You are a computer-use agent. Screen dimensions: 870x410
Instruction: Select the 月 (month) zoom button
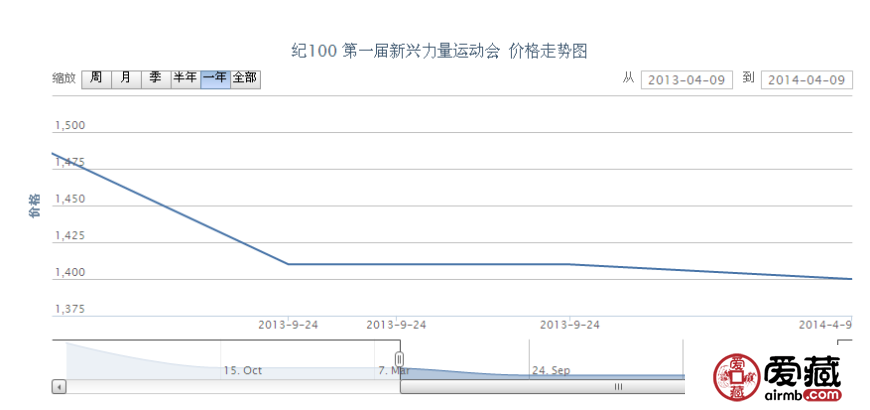click(127, 79)
